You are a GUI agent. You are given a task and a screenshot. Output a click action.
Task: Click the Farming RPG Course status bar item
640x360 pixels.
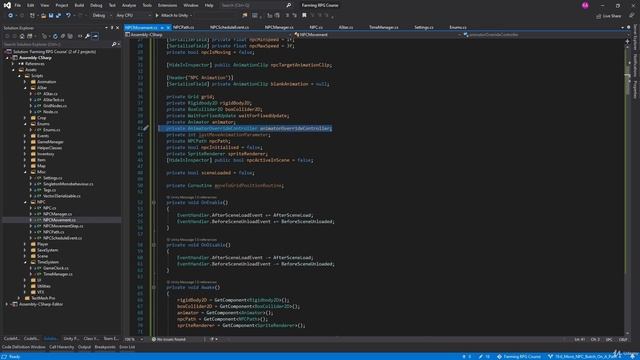(519, 357)
